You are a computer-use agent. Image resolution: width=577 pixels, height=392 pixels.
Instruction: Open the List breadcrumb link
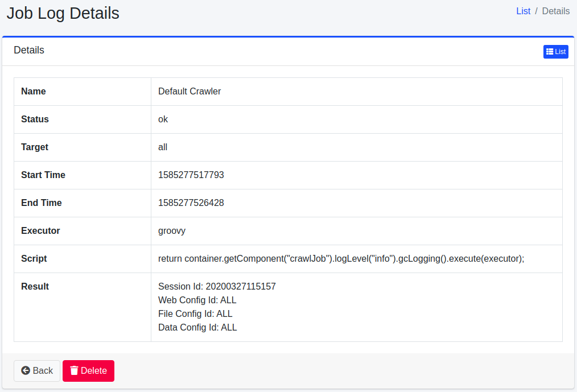[524, 11]
